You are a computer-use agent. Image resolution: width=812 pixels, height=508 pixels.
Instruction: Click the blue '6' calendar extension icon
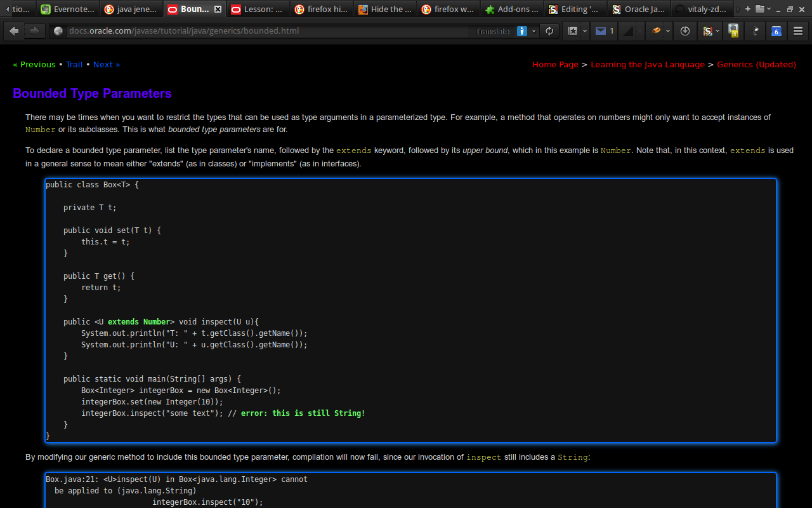pos(776,30)
